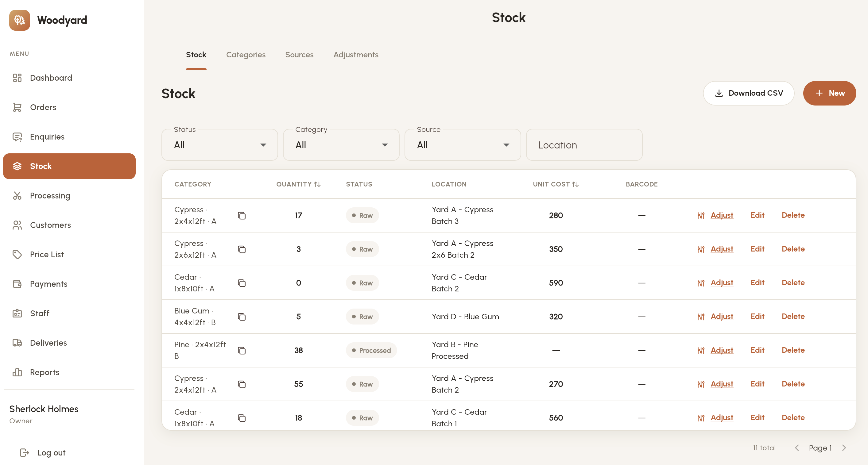Focus the Location filter field
This screenshot has width=868, height=465.
(x=584, y=145)
